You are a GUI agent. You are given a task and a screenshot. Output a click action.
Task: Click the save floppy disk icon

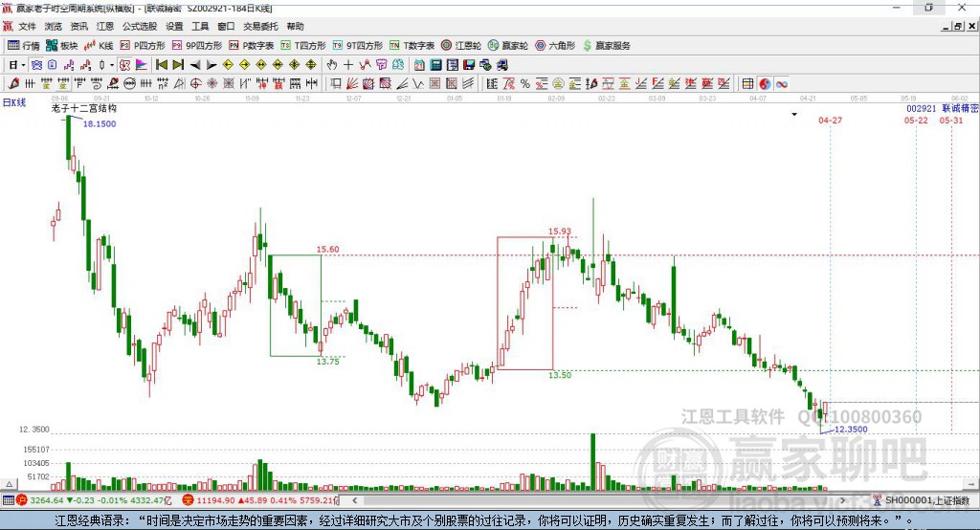tap(469, 64)
